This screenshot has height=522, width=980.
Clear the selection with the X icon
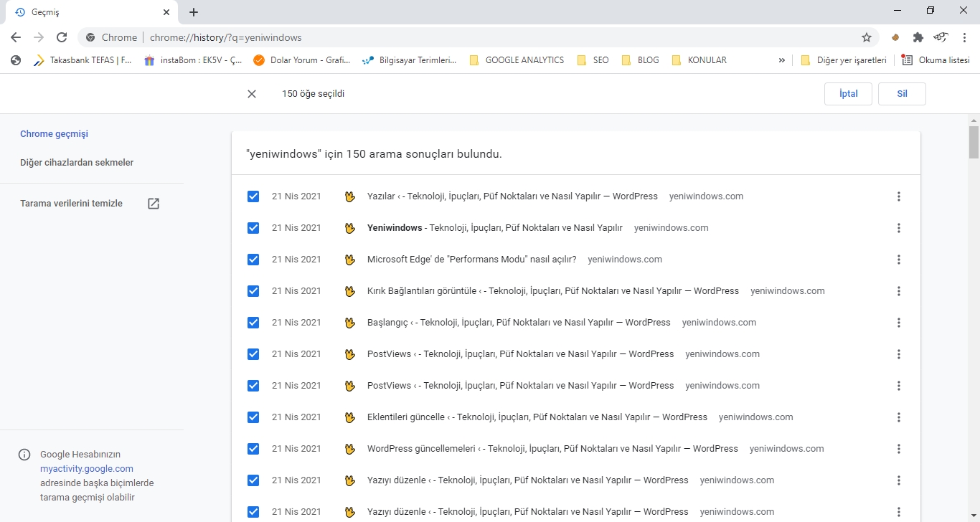click(x=252, y=94)
